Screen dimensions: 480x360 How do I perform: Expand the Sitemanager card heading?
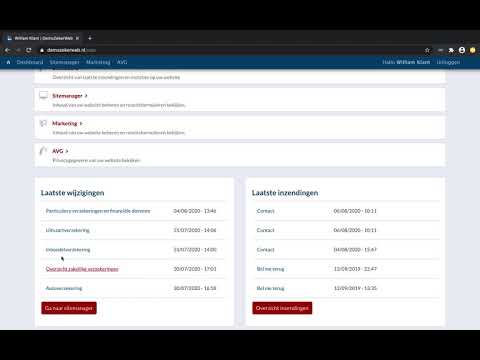[70, 96]
